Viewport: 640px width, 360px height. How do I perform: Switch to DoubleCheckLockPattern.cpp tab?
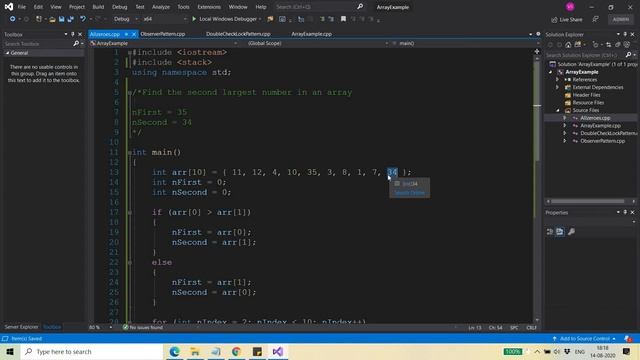(x=238, y=34)
